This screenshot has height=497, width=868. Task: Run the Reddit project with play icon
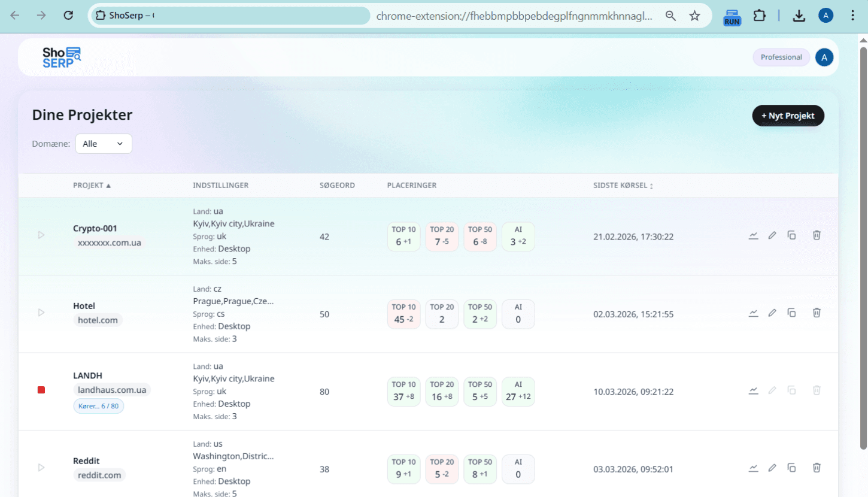[41, 468]
